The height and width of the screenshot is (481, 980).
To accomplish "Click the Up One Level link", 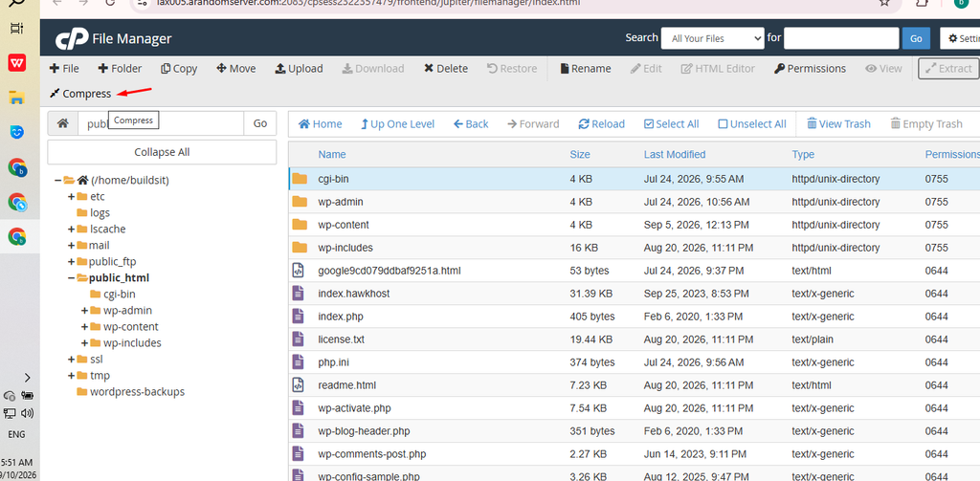I will point(397,123).
